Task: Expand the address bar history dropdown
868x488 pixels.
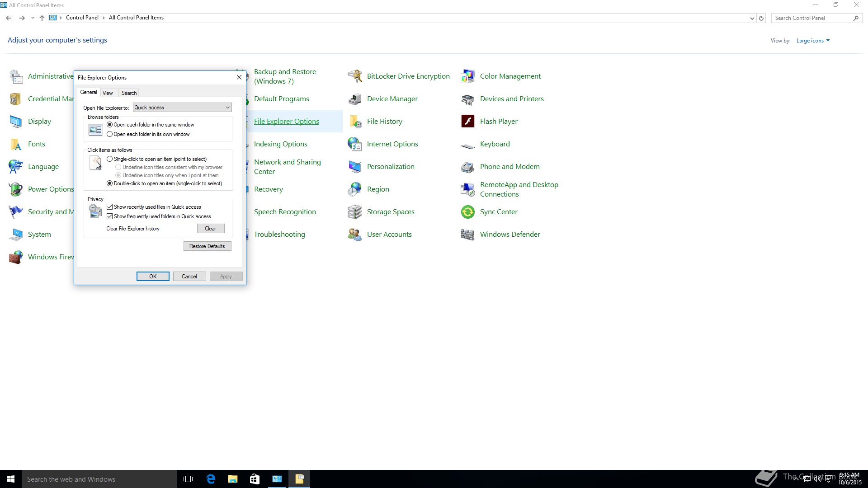Action: coord(752,18)
